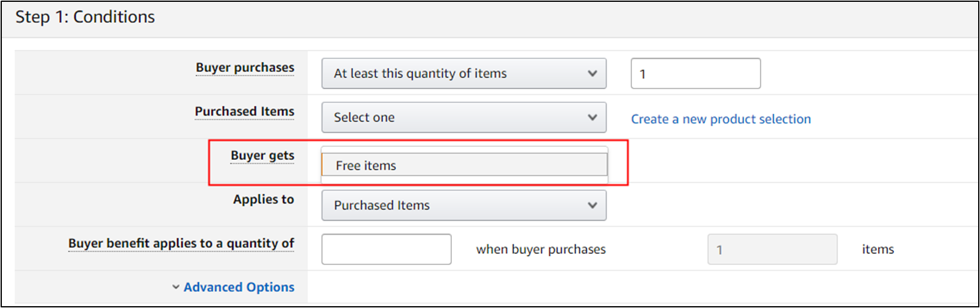Click the "Buyer purchases" underlined label
The image size is (980, 308).
point(245,68)
